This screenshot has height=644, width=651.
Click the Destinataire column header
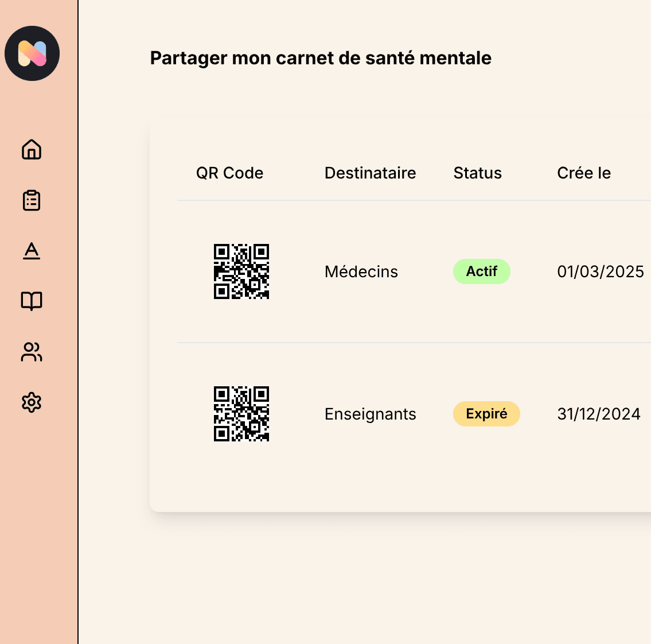point(371,173)
